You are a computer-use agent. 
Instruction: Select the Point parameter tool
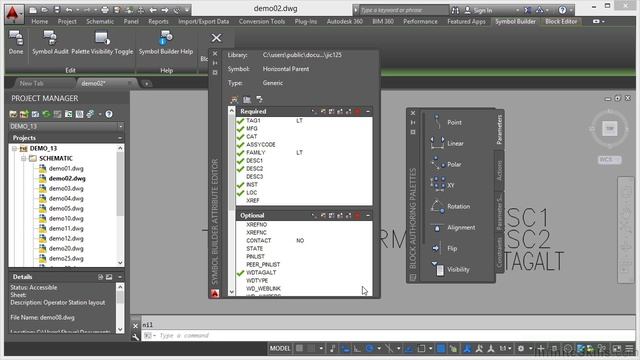[x=446, y=122]
